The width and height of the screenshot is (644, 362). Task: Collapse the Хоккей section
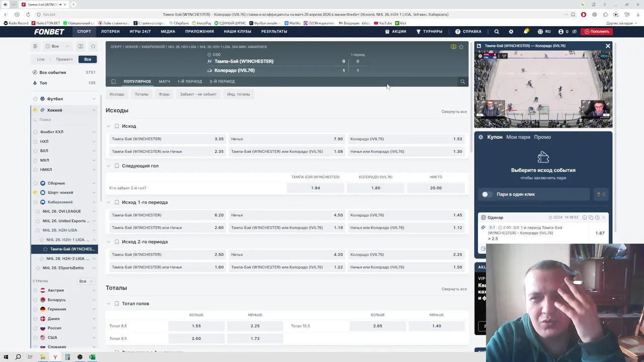(x=94, y=110)
